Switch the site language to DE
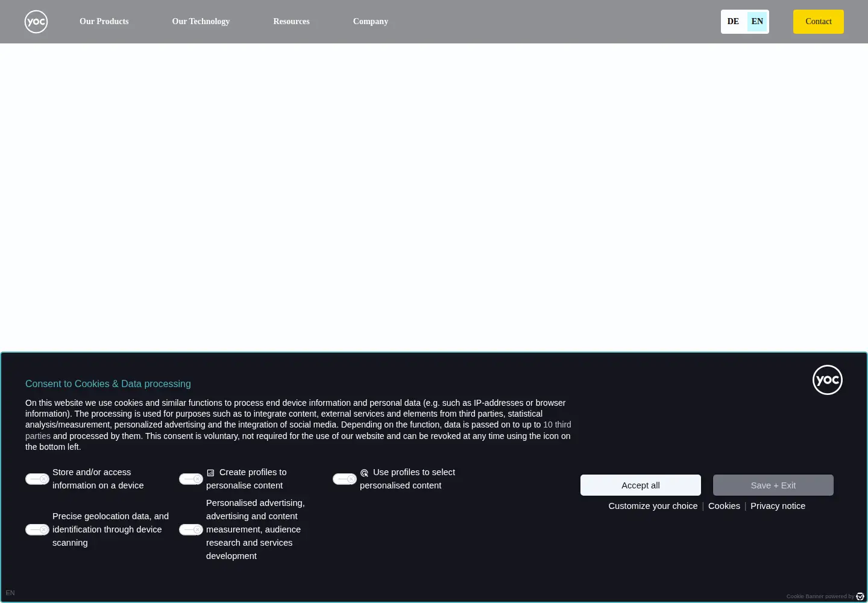The width and height of the screenshot is (868, 603). click(733, 22)
